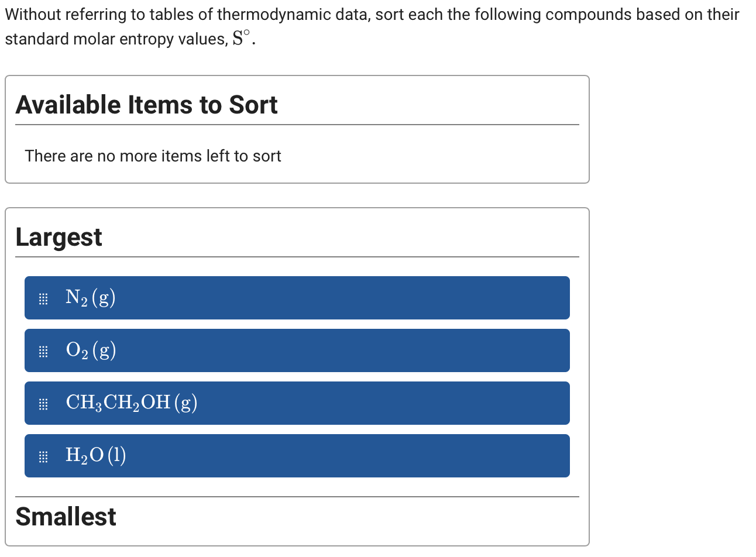This screenshot has height=557, width=756.
Task: Select the N2 (g) sortable item
Action: tap(297, 298)
